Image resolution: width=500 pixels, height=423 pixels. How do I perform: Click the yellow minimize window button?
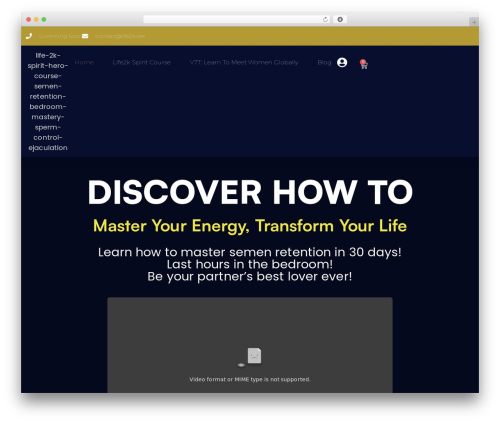point(36,19)
